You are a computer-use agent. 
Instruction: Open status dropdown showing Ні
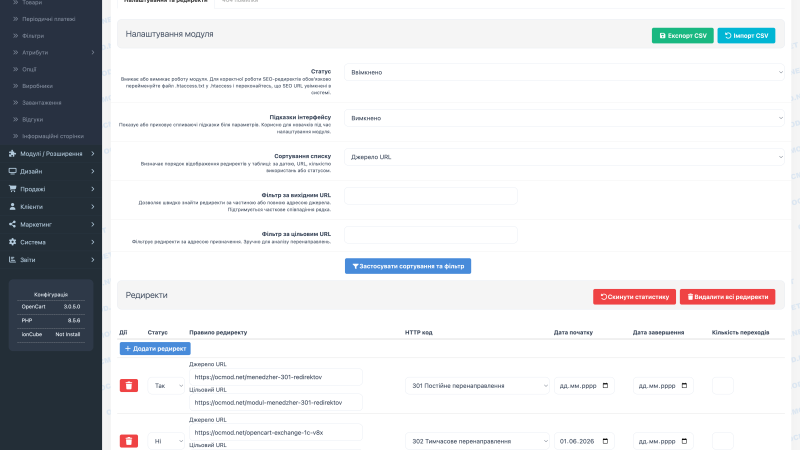coord(166,441)
